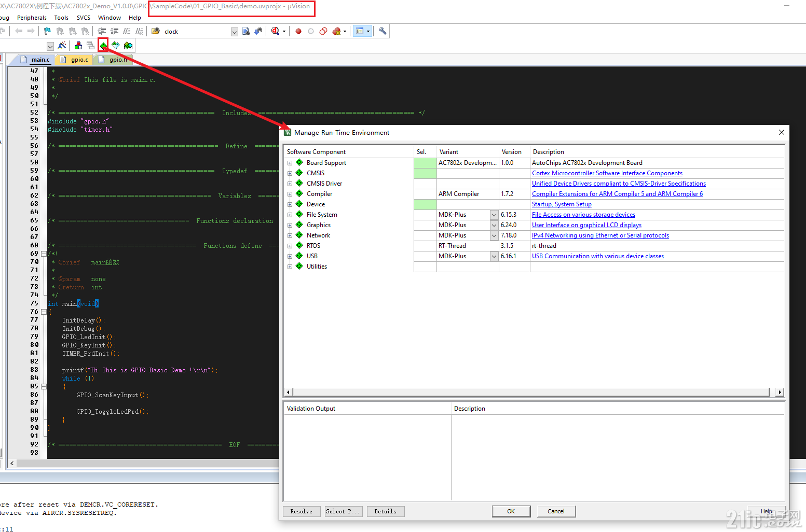Switch to the main.c tab
This screenshot has height=532, width=806.
tap(35, 60)
